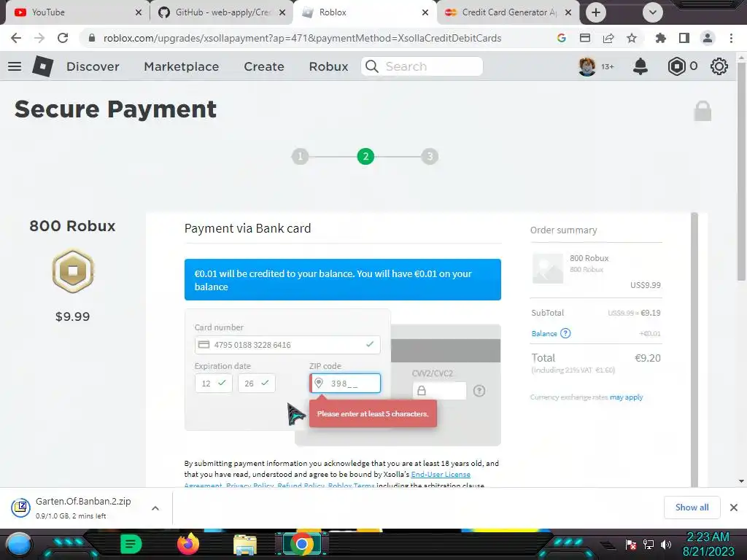Open the Marketplace menu
Viewport: 747px width, 560px height.
[182, 66]
